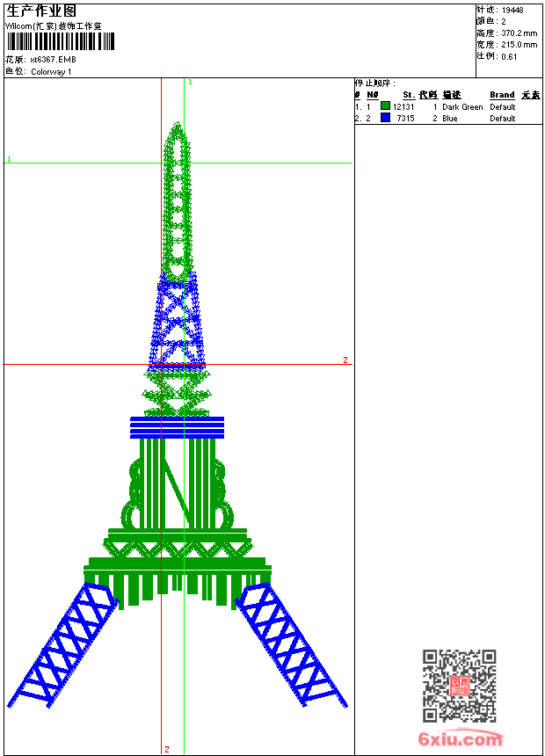Screen dimensions: 545x756
Task: Click the red marker 2 at bottom
Action: click(166, 749)
